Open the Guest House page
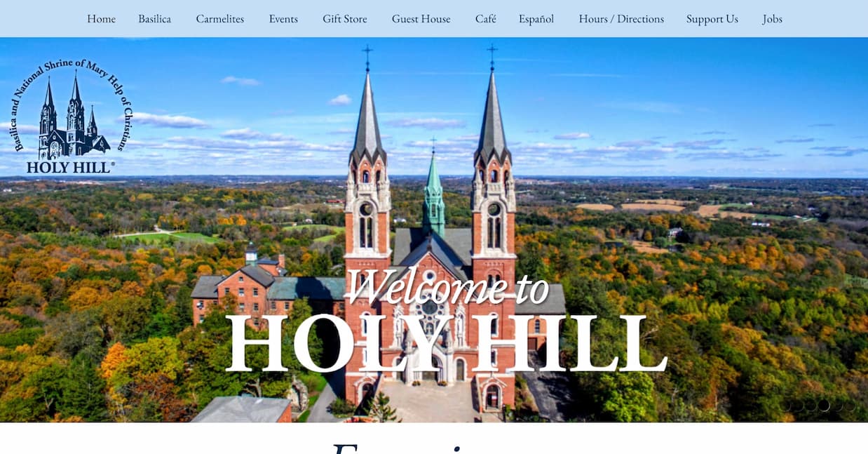Viewport: 868px width, 454px height. [421, 19]
